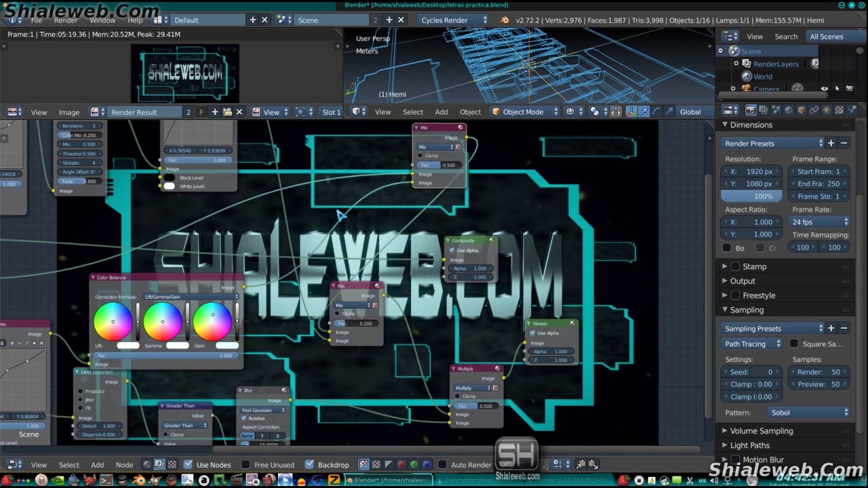Toggle the 3D manipulator widget
Screen dimensions: 868x488
(x=631, y=112)
